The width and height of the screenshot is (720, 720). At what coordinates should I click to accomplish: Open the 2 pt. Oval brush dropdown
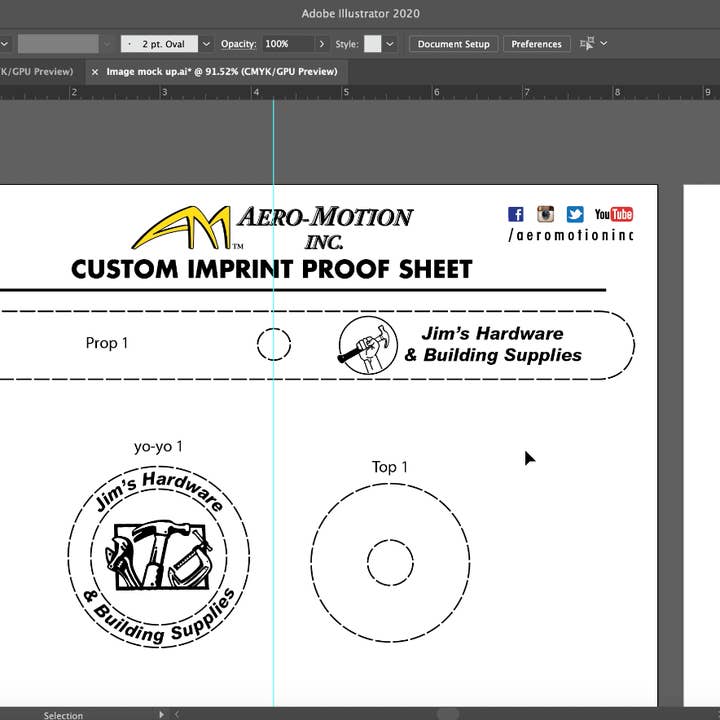click(x=206, y=44)
